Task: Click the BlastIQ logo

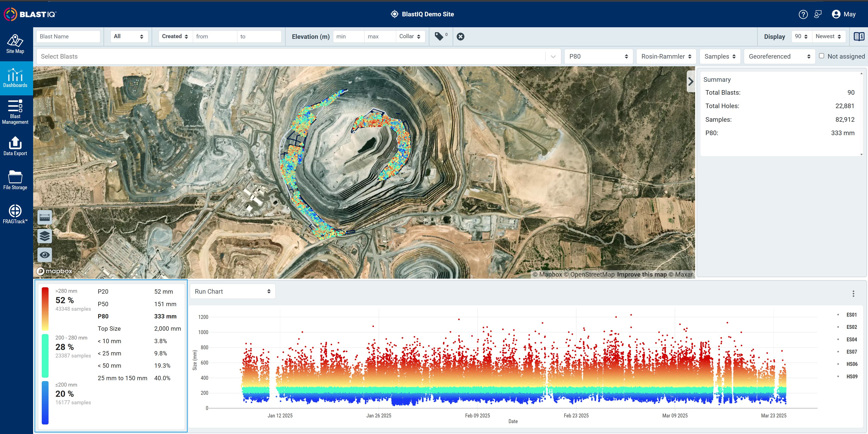Action: tap(30, 14)
